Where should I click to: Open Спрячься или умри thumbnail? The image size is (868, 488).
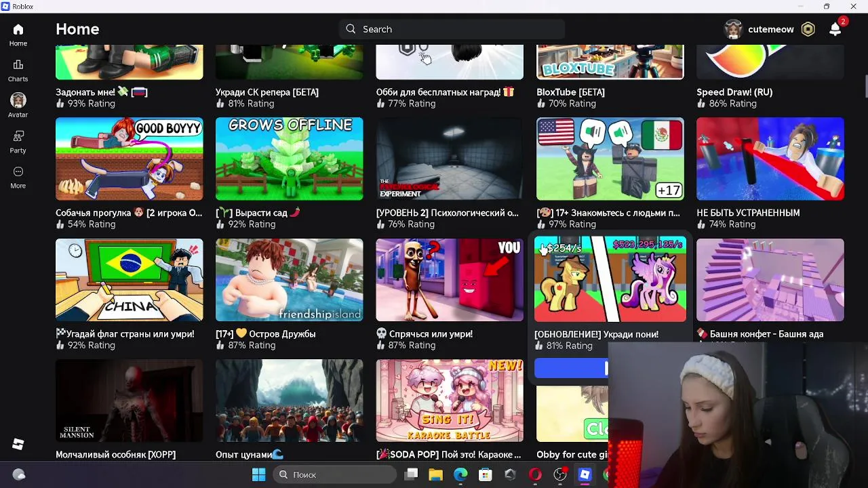[450, 279]
